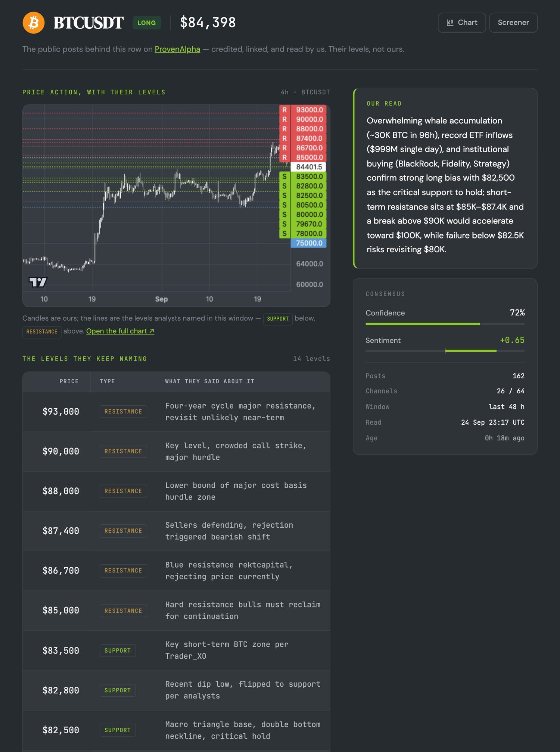Select the $90,000 price cell
This screenshot has width=560, height=752.
tap(61, 452)
